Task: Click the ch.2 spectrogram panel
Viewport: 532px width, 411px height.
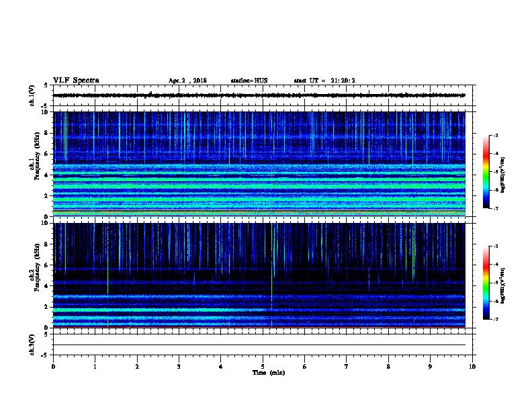Action: [259, 275]
